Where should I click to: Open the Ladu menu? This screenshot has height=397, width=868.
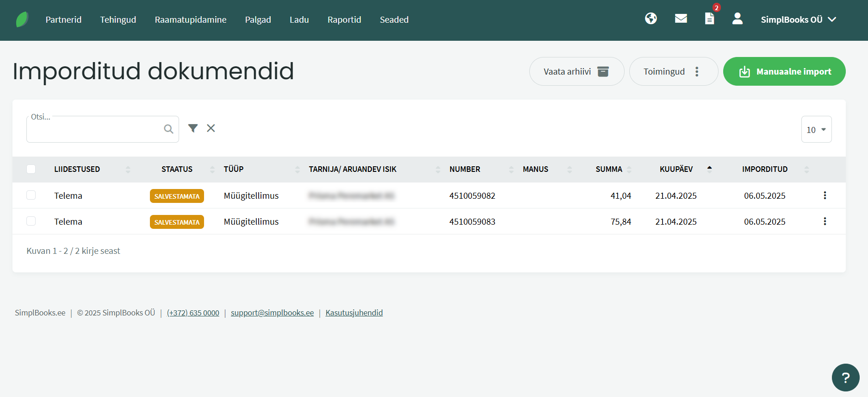click(x=299, y=19)
